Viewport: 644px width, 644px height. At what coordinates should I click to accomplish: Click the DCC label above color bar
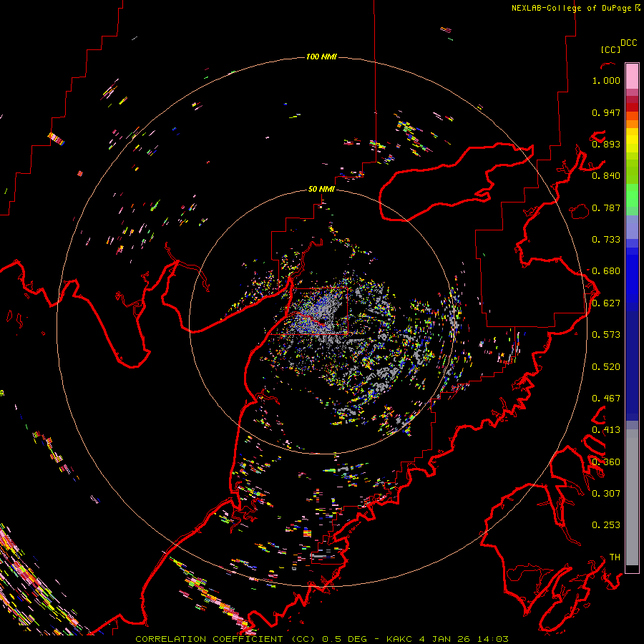pos(628,43)
